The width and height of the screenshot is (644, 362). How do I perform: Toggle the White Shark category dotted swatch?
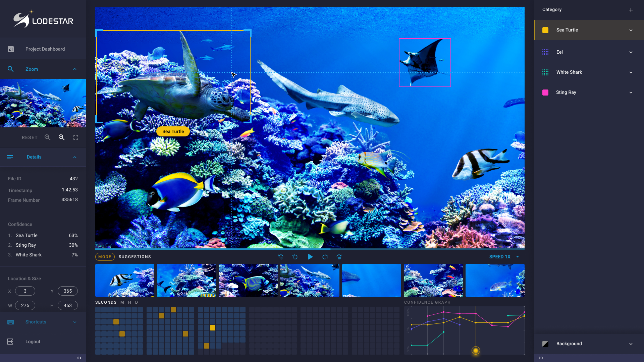click(545, 72)
